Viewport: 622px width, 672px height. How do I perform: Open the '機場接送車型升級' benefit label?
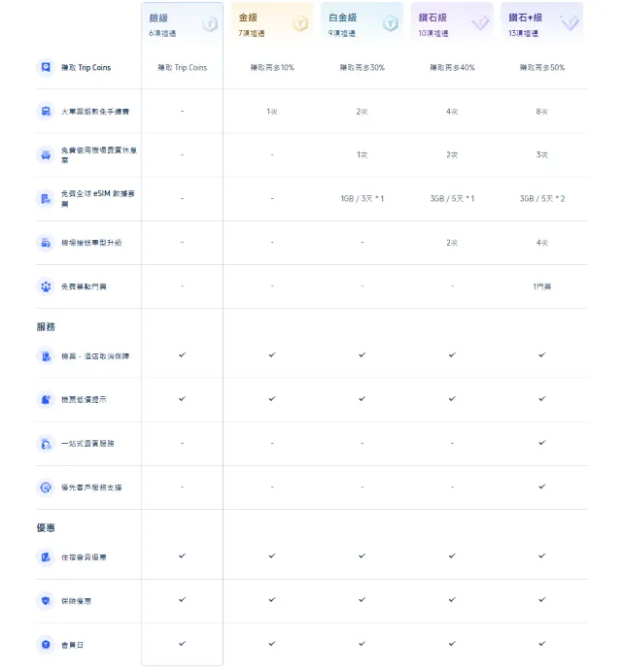pyautogui.click(x=91, y=243)
